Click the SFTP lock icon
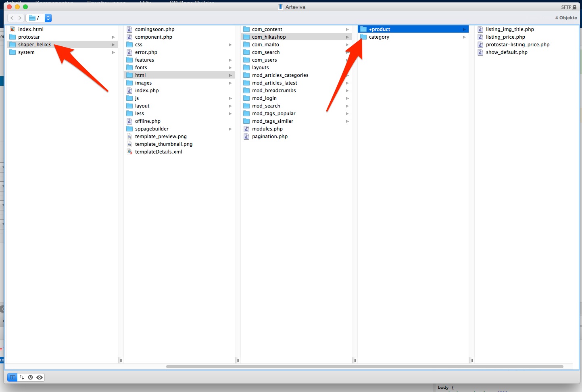 pos(574,7)
